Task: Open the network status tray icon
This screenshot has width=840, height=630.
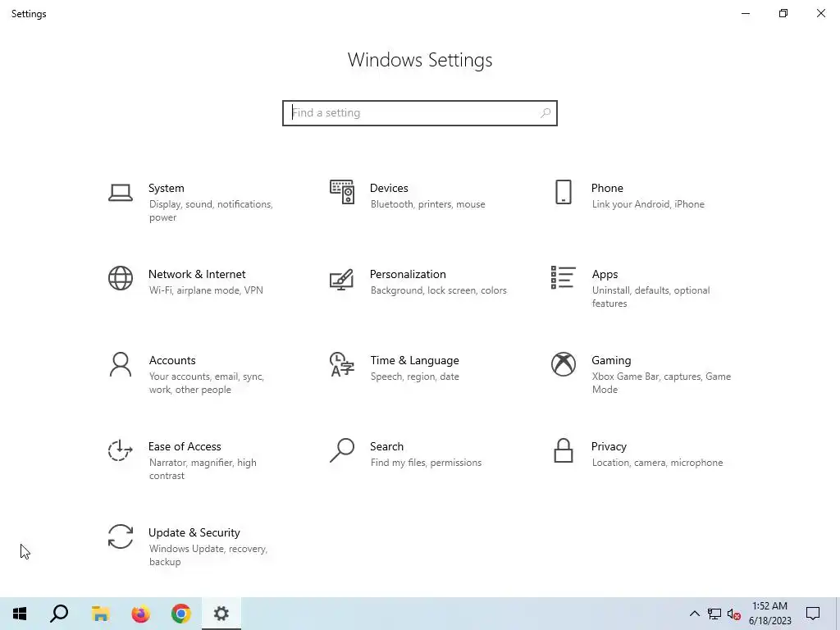Action: (x=714, y=614)
